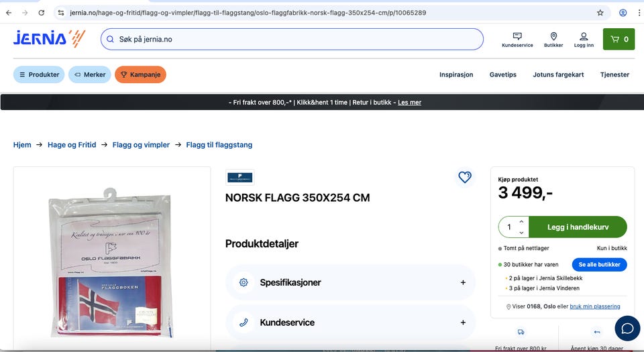Screen dimensions: 644x352
Task: Click the Kjøp produktet label
Action: click(x=518, y=179)
